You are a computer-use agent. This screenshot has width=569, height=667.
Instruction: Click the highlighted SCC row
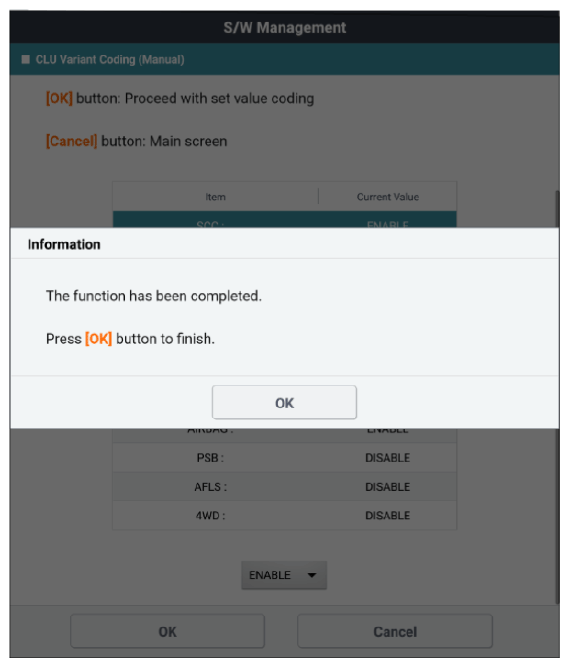pos(284,219)
